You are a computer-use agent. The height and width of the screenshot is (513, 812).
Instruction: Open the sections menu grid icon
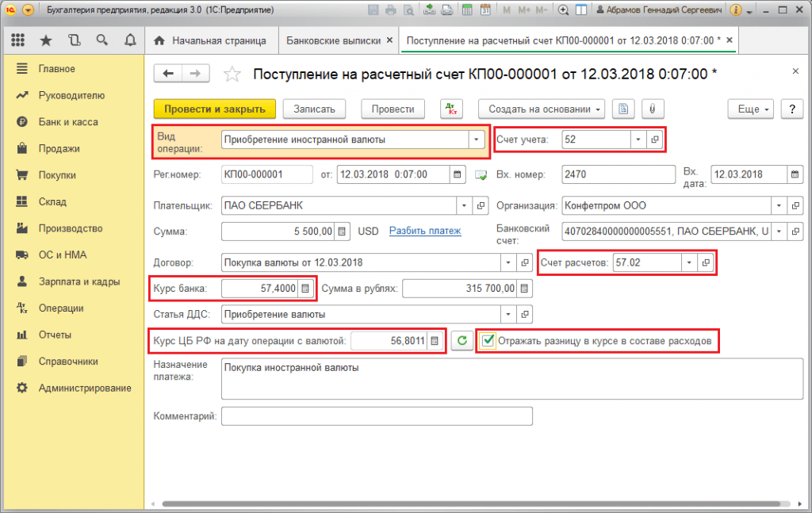tap(17, 40)
